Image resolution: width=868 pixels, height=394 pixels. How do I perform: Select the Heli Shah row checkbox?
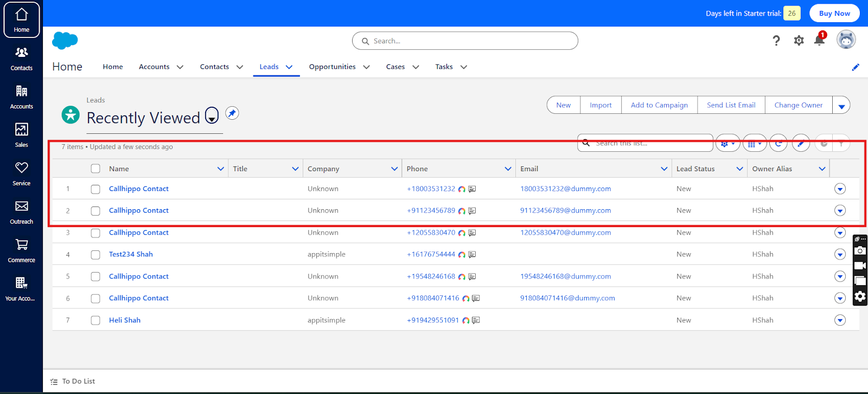[x=95, y=321]
